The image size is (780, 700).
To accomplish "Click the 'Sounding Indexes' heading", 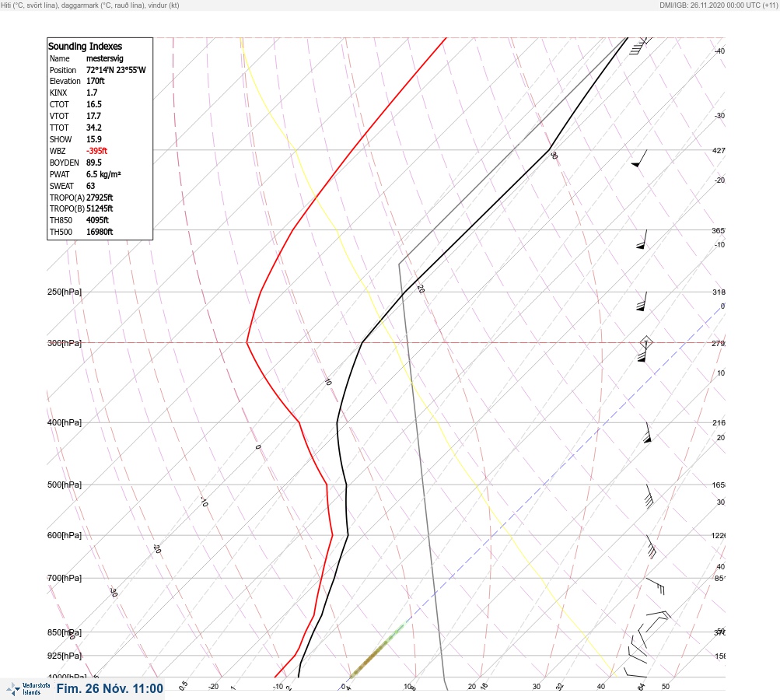I will 85,46.
